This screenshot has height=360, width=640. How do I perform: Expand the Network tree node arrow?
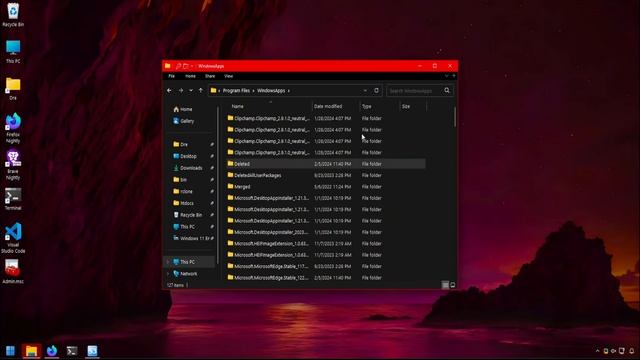[x=168, y=274]
